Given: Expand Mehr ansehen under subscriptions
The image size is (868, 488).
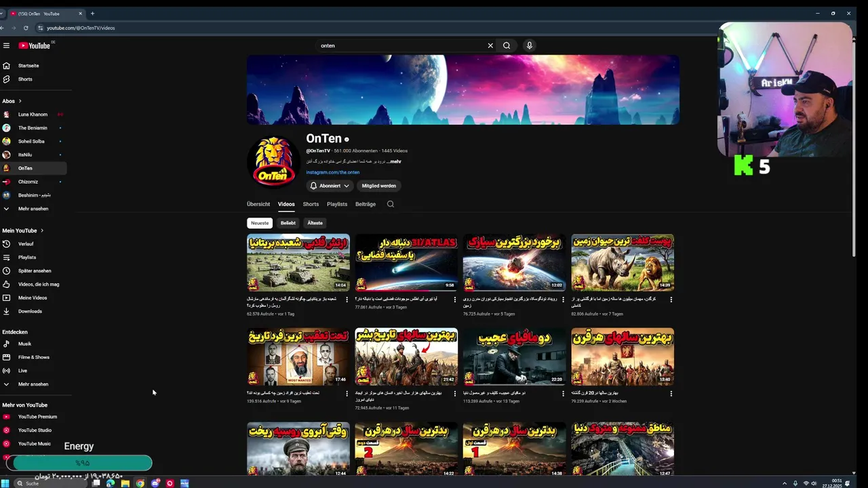Looking at the screenshot, I should [33, 209].
